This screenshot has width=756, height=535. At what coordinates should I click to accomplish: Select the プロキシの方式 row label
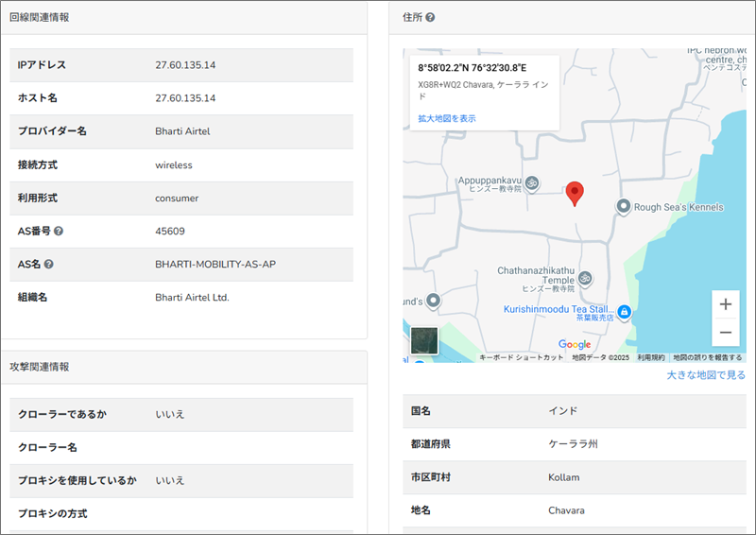[53, 514]
